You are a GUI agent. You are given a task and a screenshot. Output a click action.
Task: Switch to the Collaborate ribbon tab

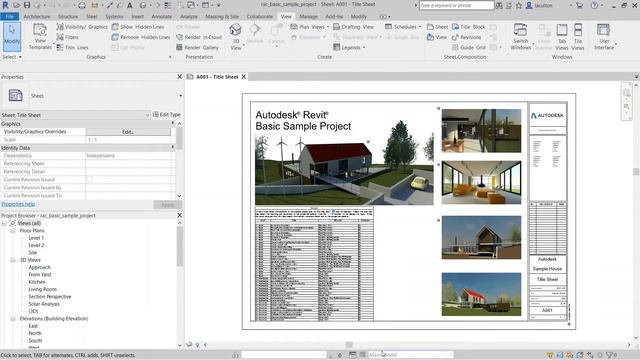[x=260, y=16]
